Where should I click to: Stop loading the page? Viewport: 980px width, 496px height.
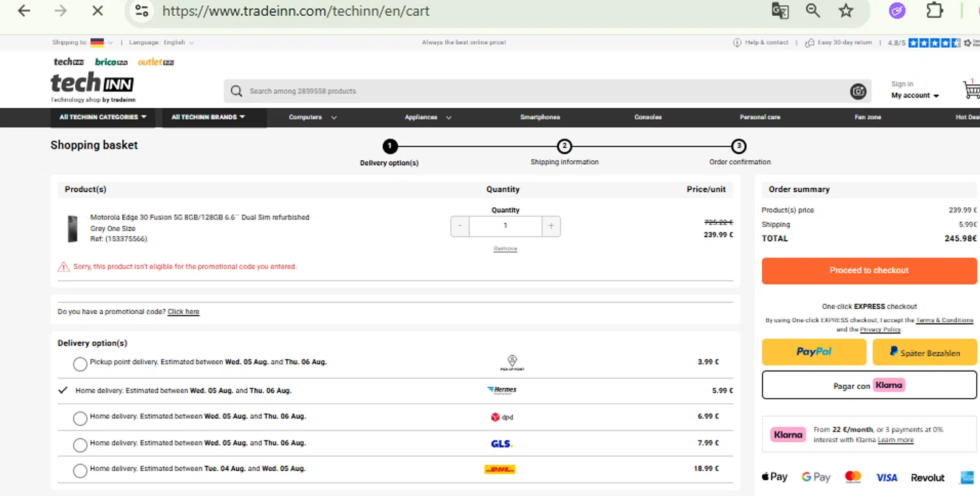(x=97, y=11)
